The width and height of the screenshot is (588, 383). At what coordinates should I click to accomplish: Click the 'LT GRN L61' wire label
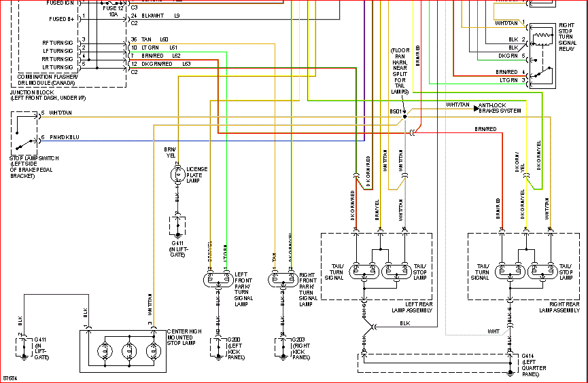(159, 48)
